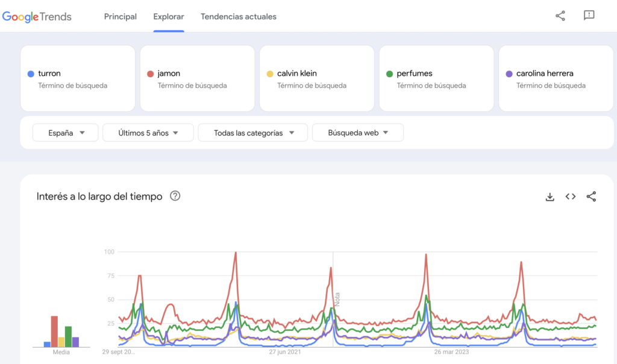617x364 pixels.
Task: Click the share icon in the header
Action: pos(560,16)
